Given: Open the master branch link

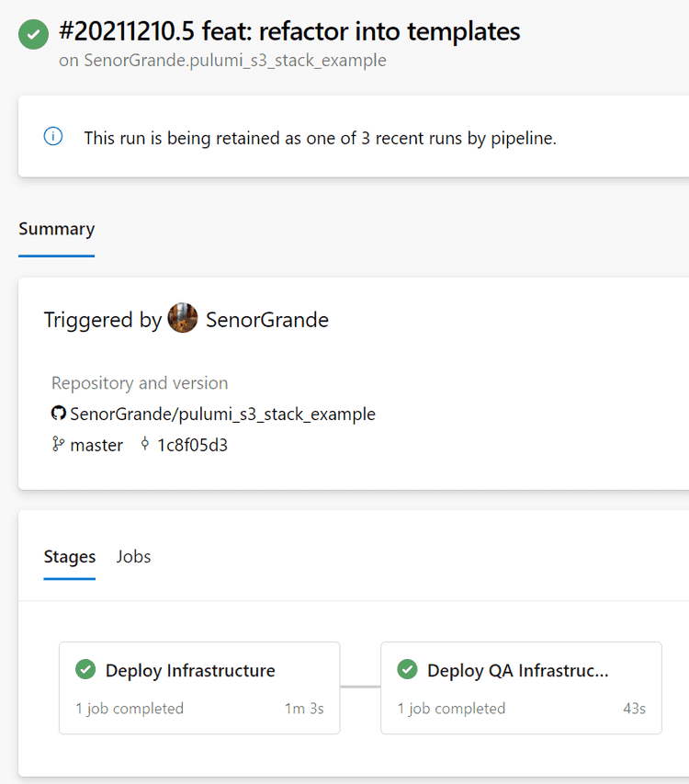Looking at the screenshot, I should pos(96,445).
